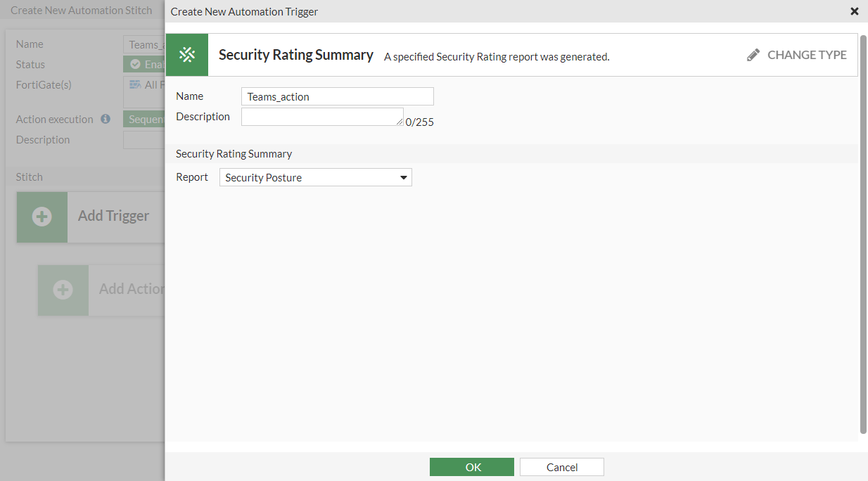This screenshot has height=481, width=868.
Task: Click the Report dropdown arrow
Action: click(x=404, y=178)
